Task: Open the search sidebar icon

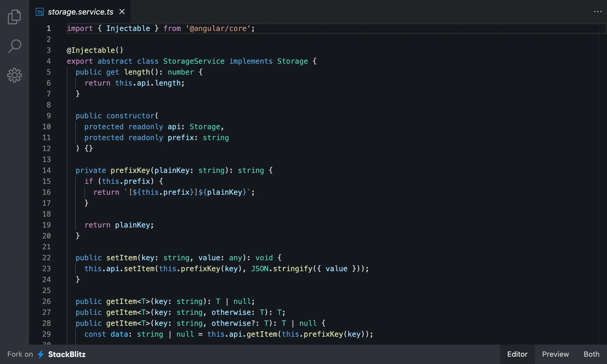Action: coord(14,46)
